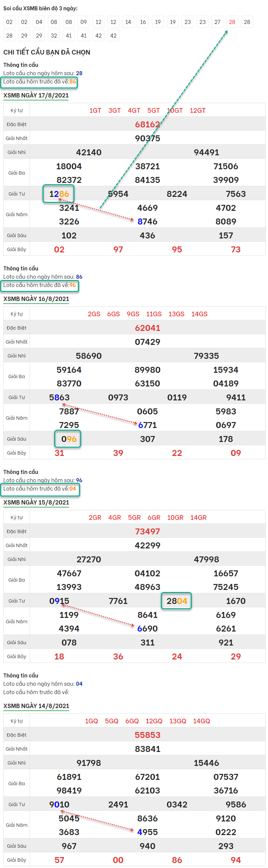Click the highlighted Giải Tư number 2804

pos(177,601)
